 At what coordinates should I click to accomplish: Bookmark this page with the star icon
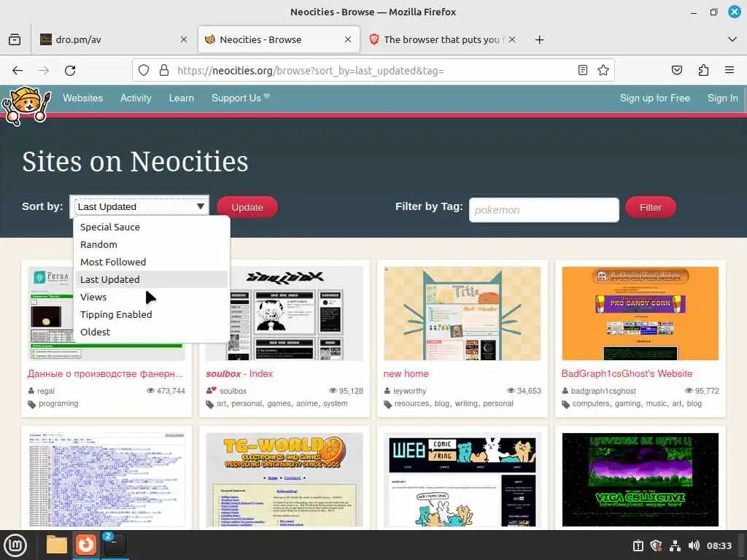tap(603, 71)
